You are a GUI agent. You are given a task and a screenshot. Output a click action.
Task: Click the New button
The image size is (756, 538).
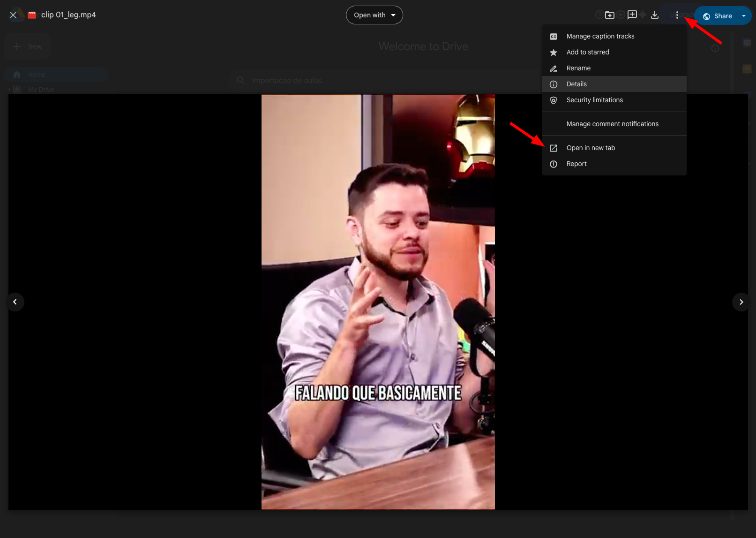[x=27, y=46]
